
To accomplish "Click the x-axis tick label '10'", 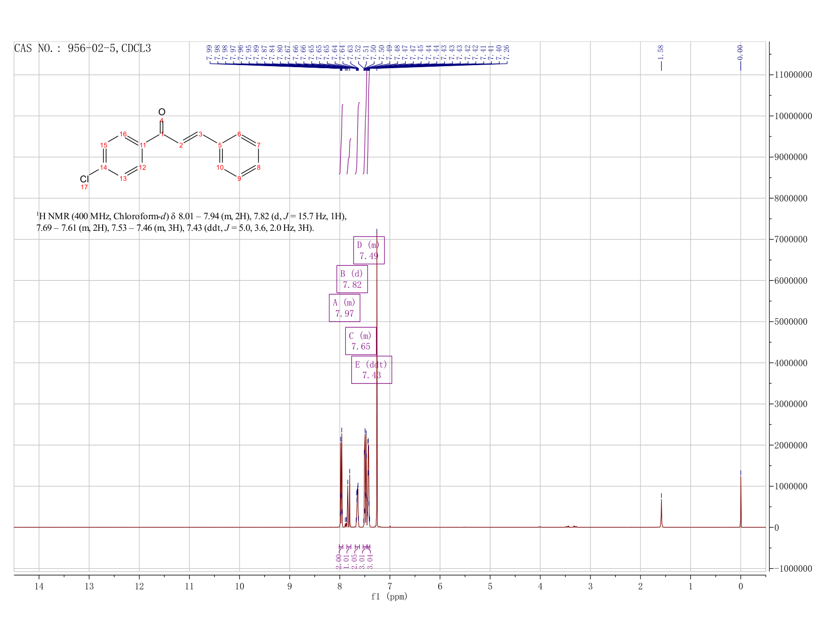I will pos(240,586).
